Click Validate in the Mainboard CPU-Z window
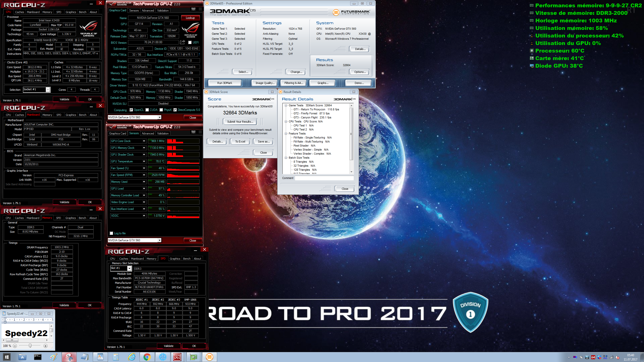Screen dimensions: 644x362 click(64, 202)
